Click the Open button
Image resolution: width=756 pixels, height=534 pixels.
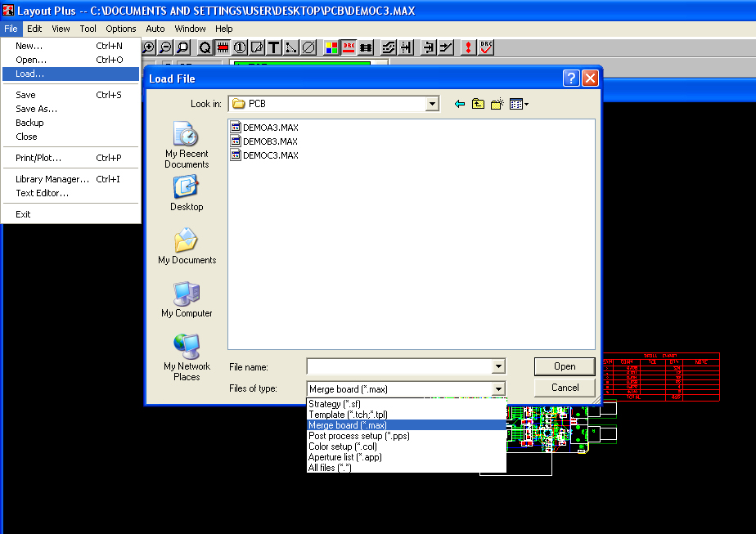coord(565,366)
